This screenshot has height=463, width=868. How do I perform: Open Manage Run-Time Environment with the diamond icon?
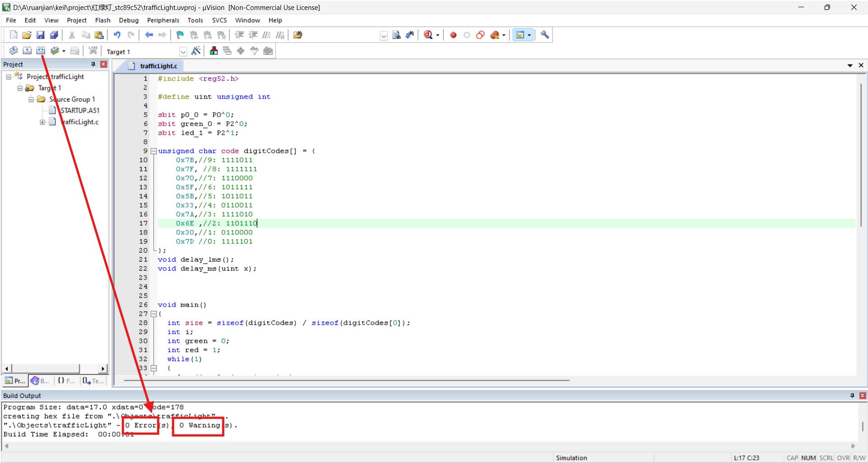pos(241,51)
